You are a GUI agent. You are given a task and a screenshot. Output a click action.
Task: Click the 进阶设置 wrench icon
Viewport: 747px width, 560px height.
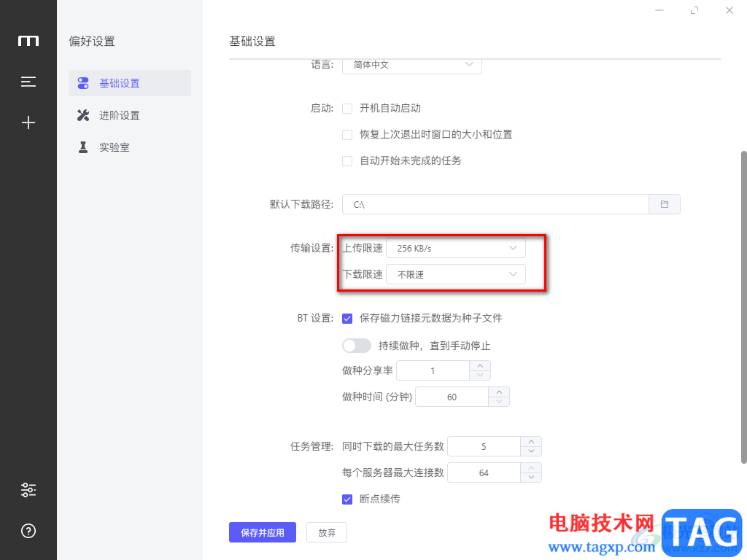(x=83, y=115)
